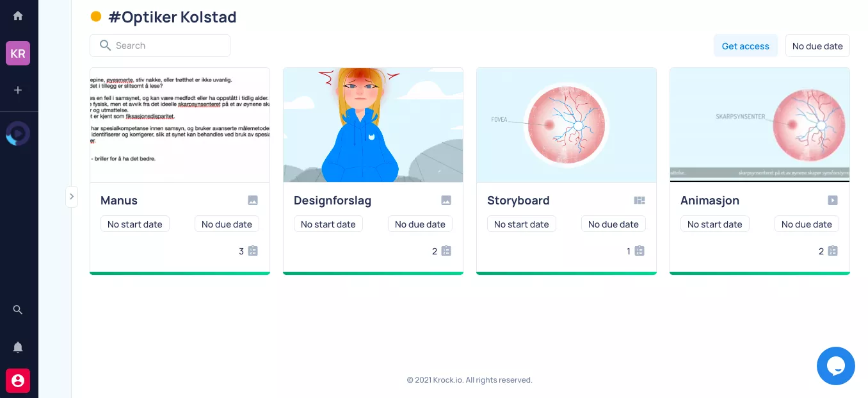Set start date on Manus card
Screen dimensions: 868x398
click(135, 224)
